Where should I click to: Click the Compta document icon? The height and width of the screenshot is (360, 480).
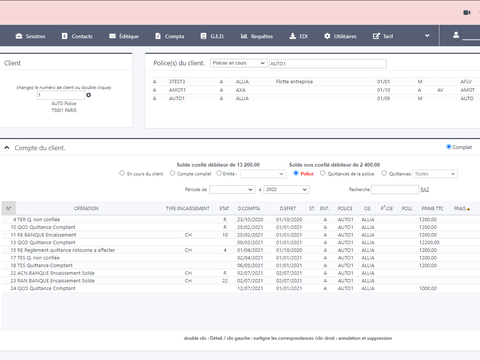pyautogui.click(x=158, y=36)
